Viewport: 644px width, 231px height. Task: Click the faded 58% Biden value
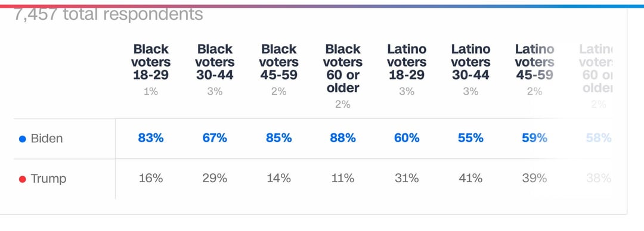[x=599, y=138]
